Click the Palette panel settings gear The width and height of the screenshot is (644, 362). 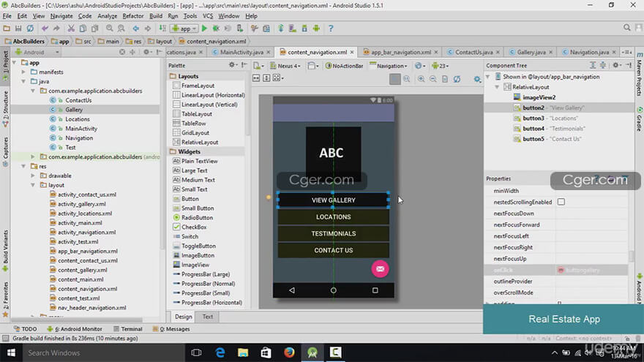(232, 65)
